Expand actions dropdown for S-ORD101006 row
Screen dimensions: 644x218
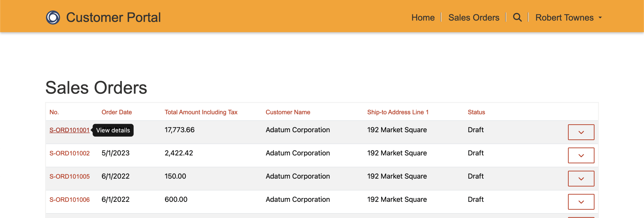581,202
